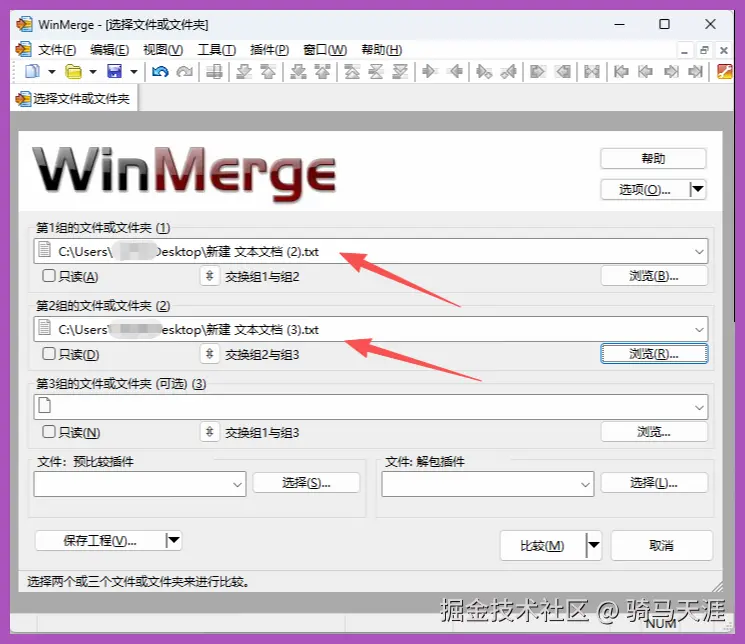Open the 解包插件 combo box

pyautogui.click(x=487, y=484)
